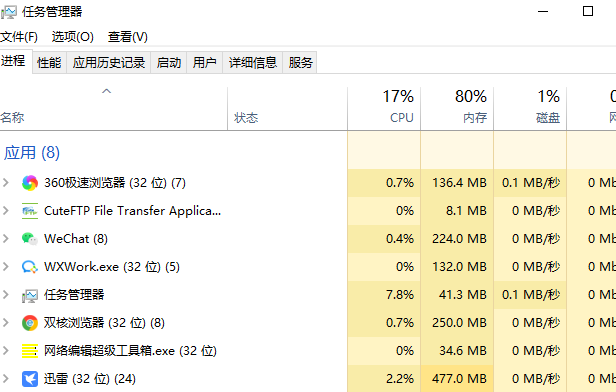Sort processes by 名称 column header
Image resolution: width=616 pixels, height=392 pixels.
pos(114,109)
